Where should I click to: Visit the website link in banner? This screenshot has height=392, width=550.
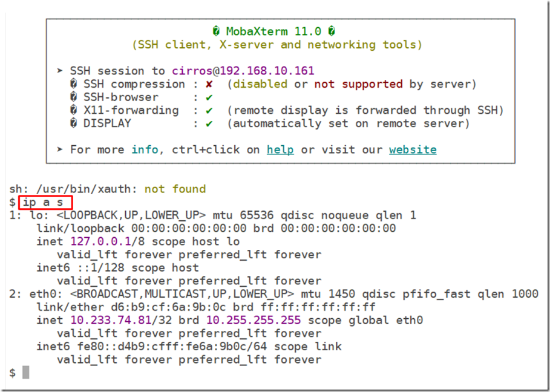tap(413, 149)
